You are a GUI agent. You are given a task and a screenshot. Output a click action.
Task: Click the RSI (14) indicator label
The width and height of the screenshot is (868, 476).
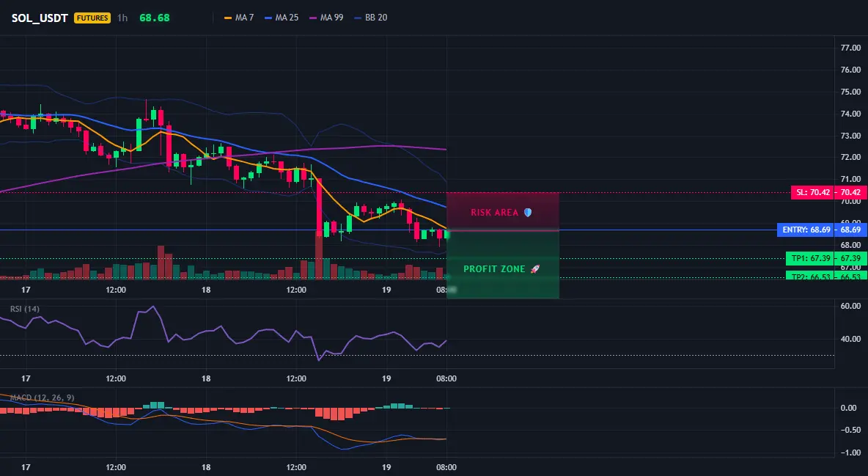pyautogui.click(x=25, y=309)
